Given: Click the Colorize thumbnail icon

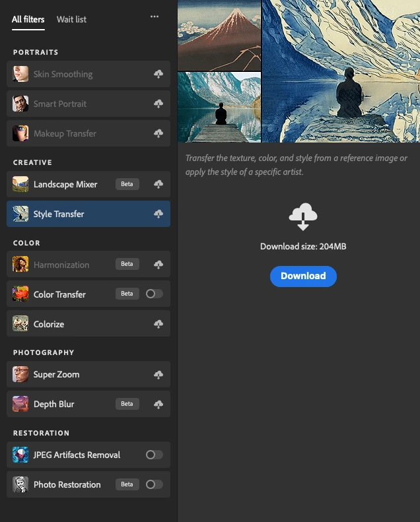Looking at the screenshot, I should point(20,324).
